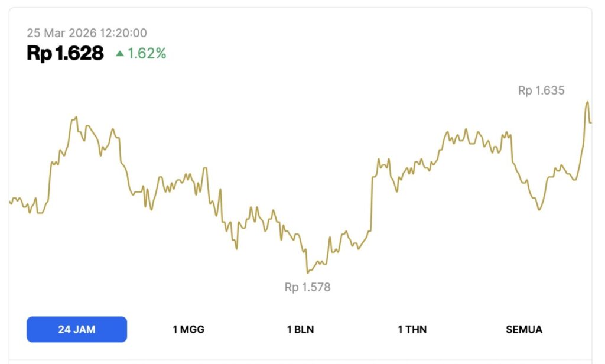
Task: Click the bold Rp 1.628 current price
Action: 65,54
